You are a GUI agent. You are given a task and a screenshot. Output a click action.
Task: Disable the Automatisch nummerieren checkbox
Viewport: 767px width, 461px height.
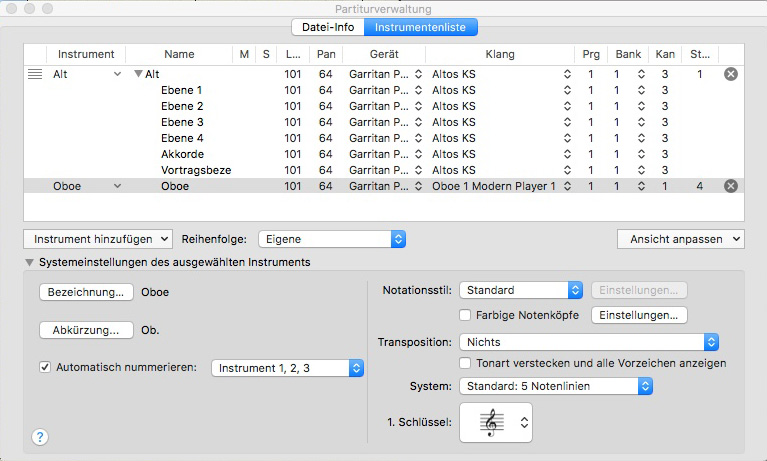pos(44,367)
